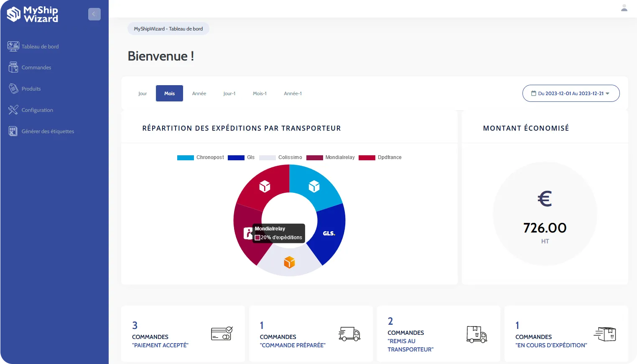Select the Tableau de bord dashboard icon

13,46
